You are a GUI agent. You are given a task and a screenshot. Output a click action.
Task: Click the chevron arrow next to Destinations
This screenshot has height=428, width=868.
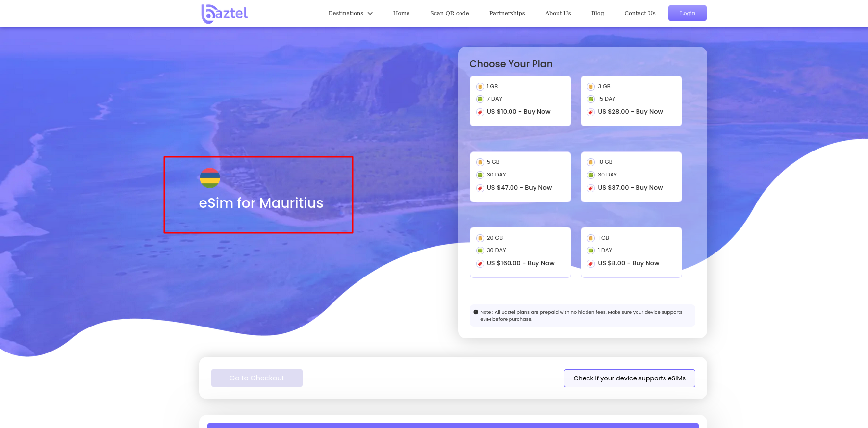tap(370, 14)
